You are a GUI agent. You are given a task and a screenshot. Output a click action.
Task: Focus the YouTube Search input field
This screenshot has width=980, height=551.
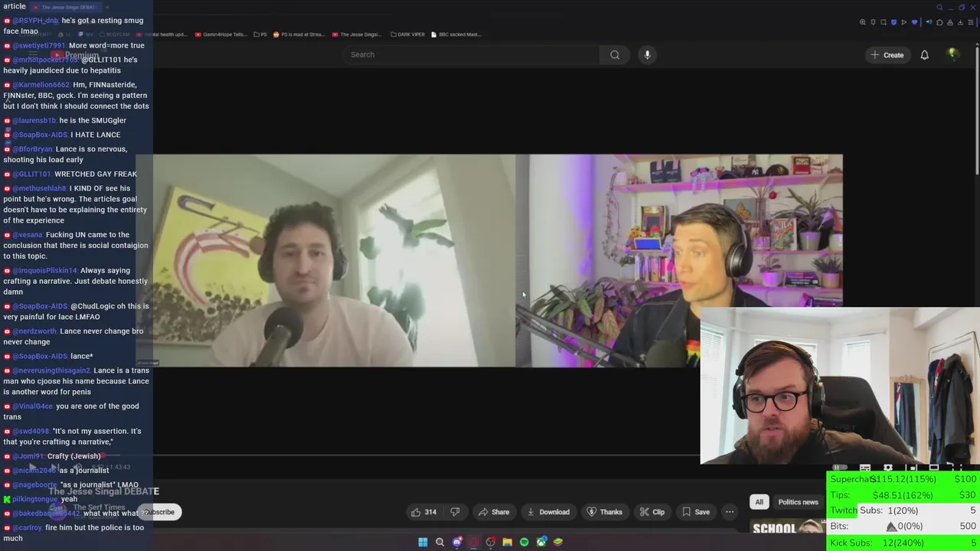[x=471, y=54]
